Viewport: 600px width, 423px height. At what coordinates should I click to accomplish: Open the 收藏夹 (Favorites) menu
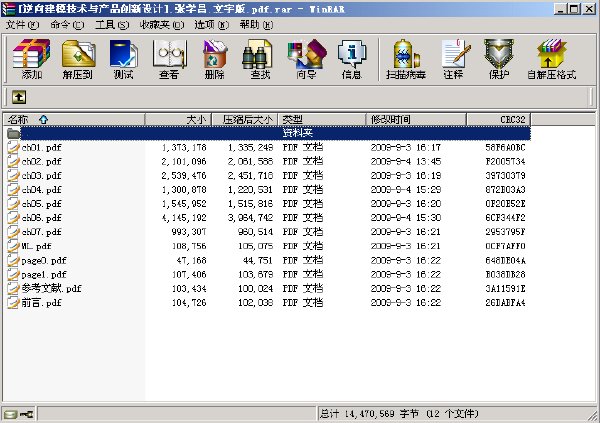pyautogui.click(x=162, y=25)
